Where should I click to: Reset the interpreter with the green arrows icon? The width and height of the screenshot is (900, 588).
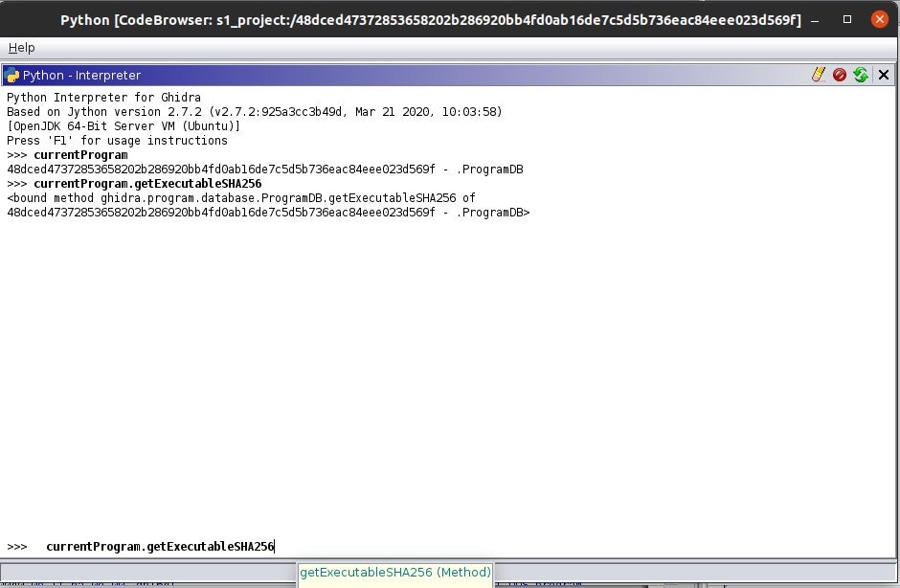point(861,75)
